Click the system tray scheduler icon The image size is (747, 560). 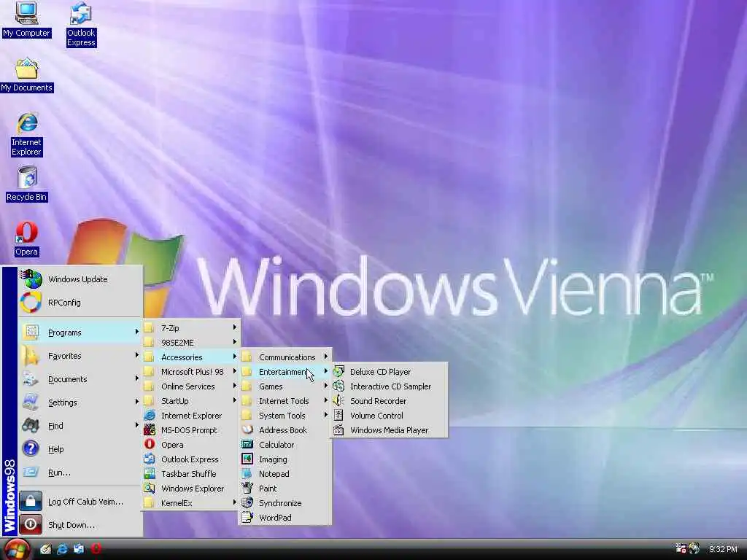coord(681,548)
